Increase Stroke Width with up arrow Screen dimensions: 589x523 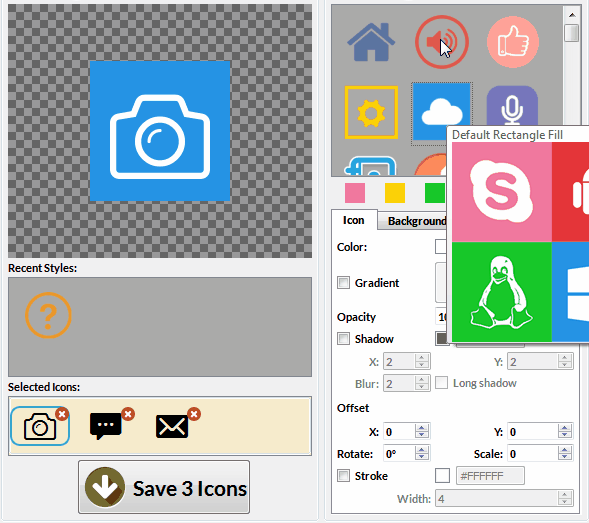point(565,495)
